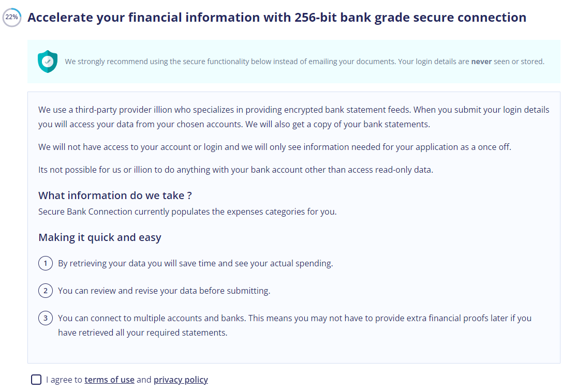Tick the agree to terms checkbox
The height and width of the screenshot is (392, 575).
36,380
